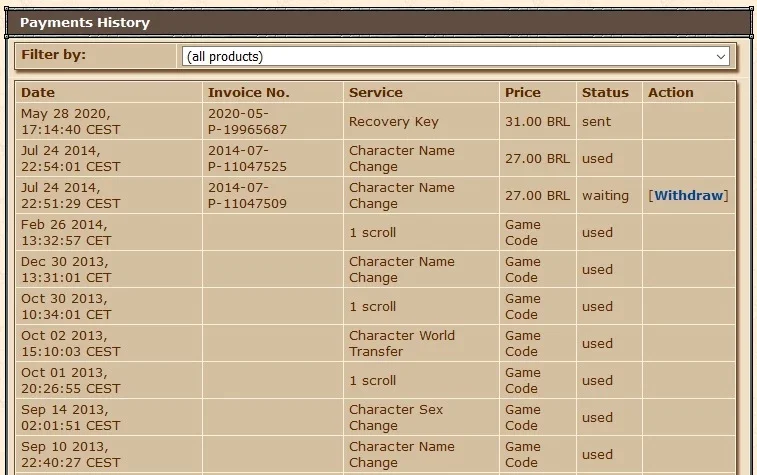Click the Withdraw link for invoice P-11047509
This screenshot has width=757, height=475.
tap(688, 196)
